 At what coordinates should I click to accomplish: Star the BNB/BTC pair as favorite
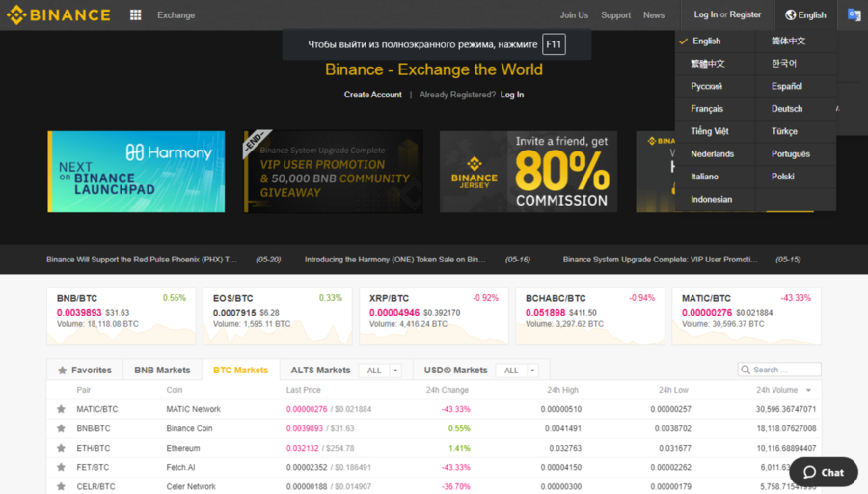click(62, 428)
